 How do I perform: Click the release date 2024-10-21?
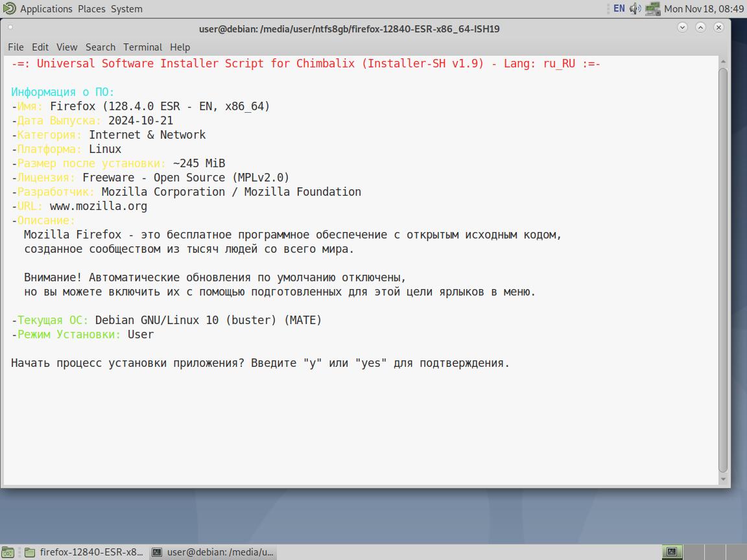click(141, 121)
